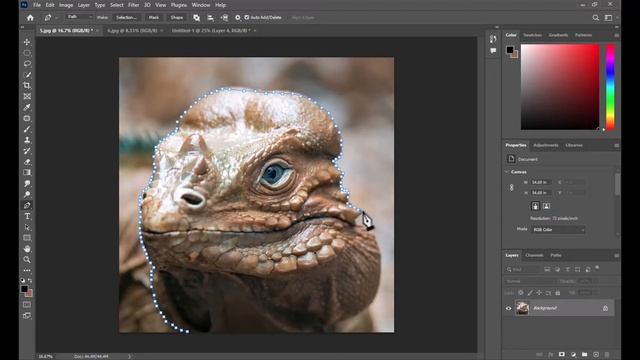Set canvas orientation to landscape
640x360 pixels.
click(546, 206)
